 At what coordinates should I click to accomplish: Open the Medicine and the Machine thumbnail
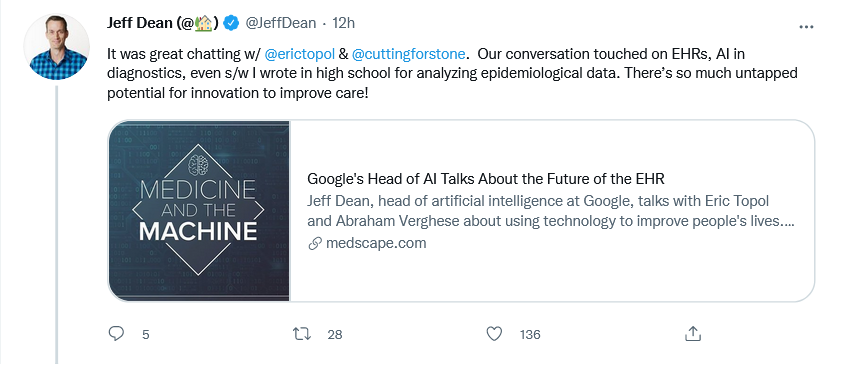[199, 211]
